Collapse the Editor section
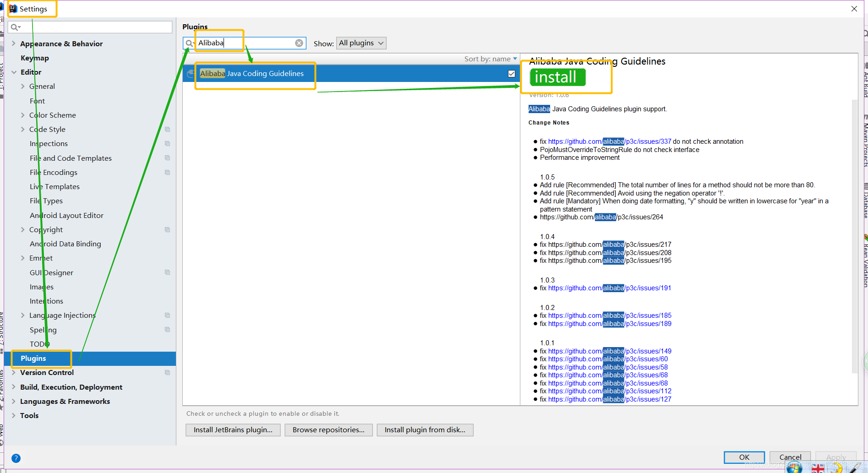 pyautogui.click(x=14, y=72)
